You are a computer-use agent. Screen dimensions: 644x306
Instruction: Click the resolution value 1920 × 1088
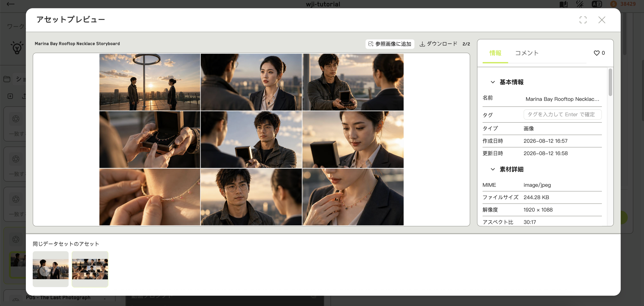coord(538,210)
